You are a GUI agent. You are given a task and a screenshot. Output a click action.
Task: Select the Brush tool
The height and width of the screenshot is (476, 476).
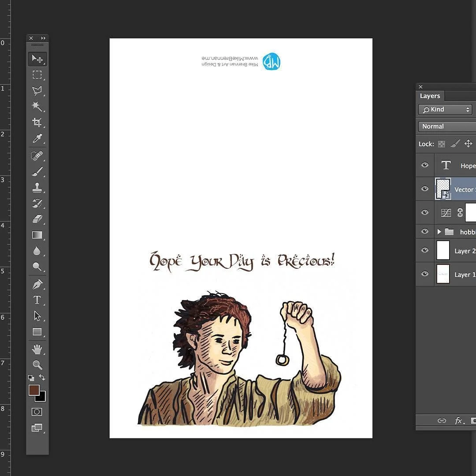click(37, 171)
